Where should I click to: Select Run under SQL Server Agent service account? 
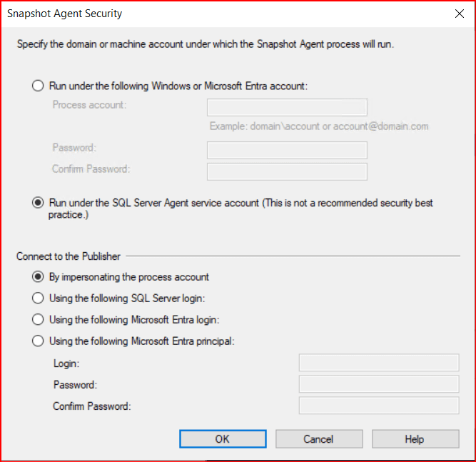[38, 203]
